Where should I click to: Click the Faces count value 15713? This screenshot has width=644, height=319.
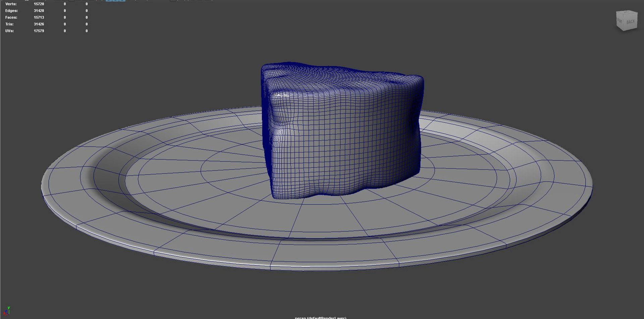pyautogui.click(x=39, y=17)
